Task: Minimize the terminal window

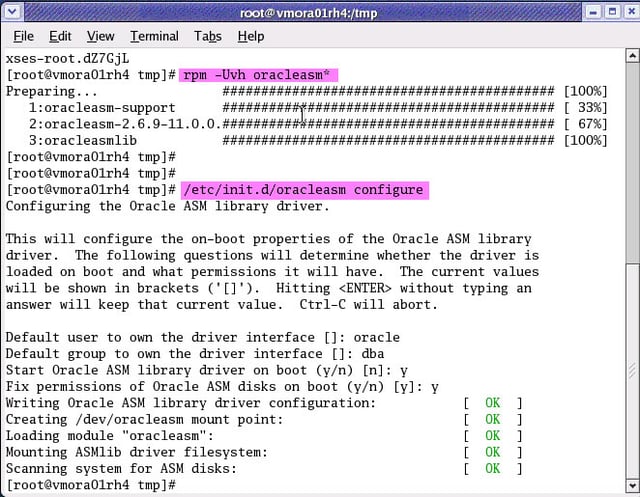Action: click(x=593, y=12)
